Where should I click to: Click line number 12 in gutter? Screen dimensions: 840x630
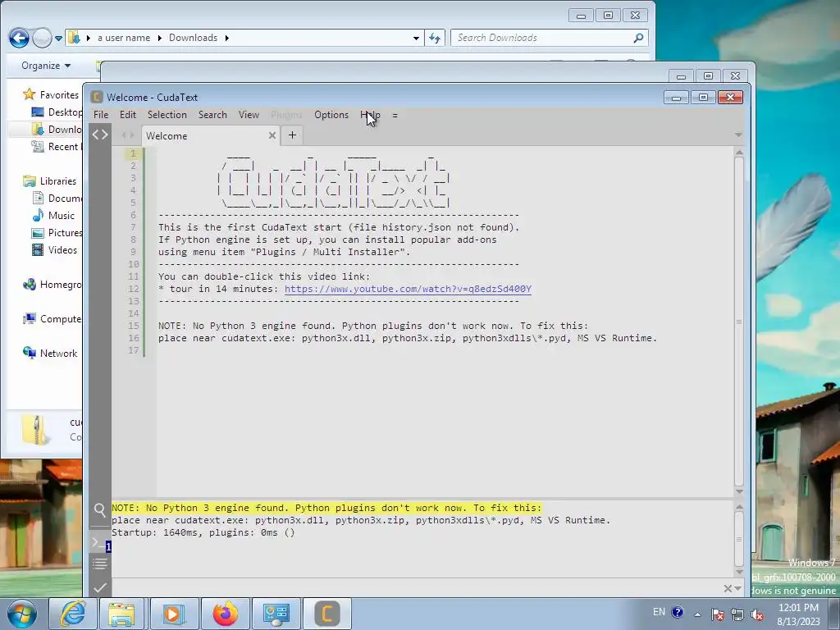click(x=134, y=289)
